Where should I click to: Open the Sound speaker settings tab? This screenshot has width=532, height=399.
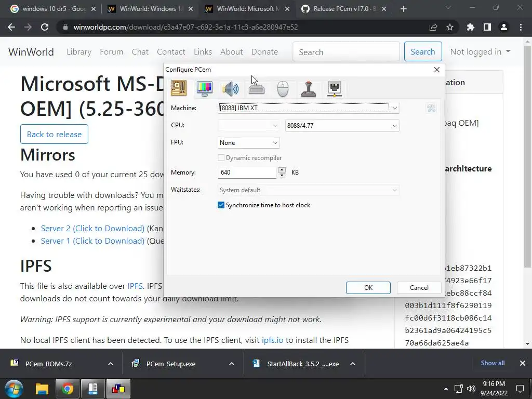coord(230,89)
